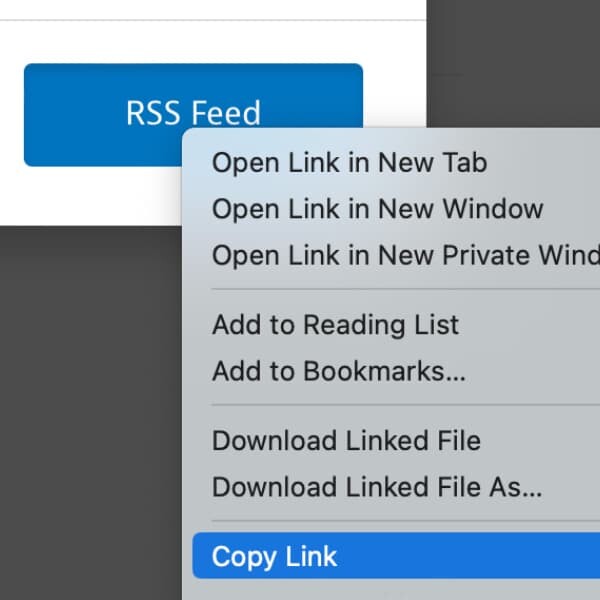
Task: Click the dark gray area right of the page
Action: pyautogui.click(x=510, y=60)
